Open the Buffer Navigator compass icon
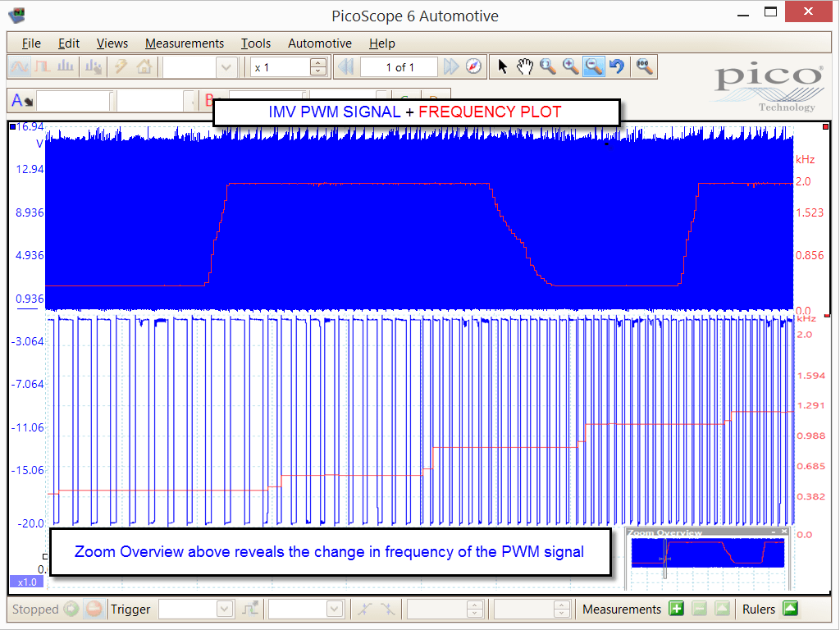Screen dimensions: 840x630 coord(473,67)
